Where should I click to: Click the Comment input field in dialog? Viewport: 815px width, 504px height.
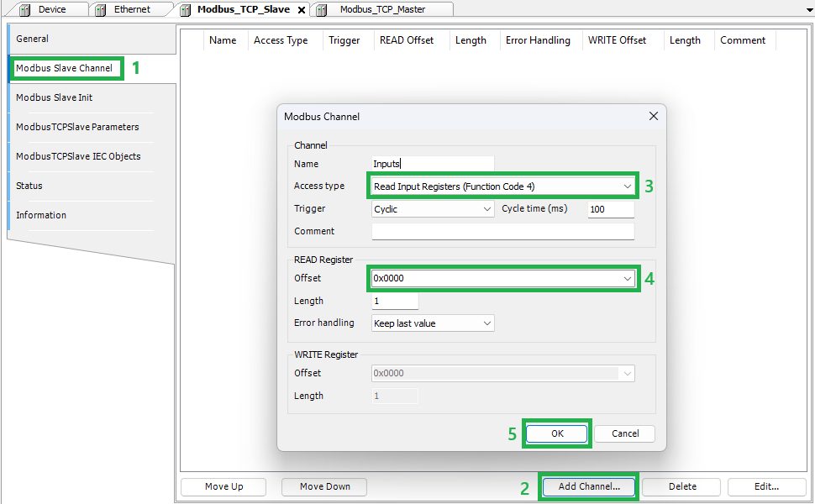[502, 231]
